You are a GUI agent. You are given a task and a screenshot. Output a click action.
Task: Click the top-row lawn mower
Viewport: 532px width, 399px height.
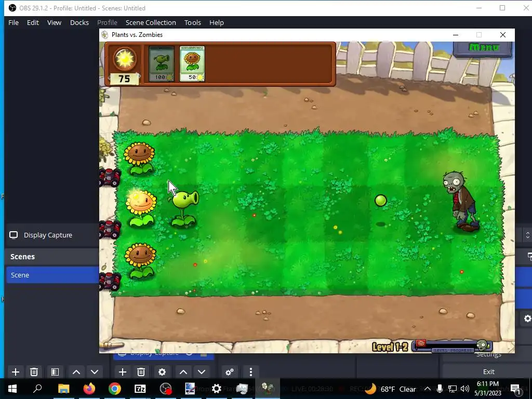point(110,177)
